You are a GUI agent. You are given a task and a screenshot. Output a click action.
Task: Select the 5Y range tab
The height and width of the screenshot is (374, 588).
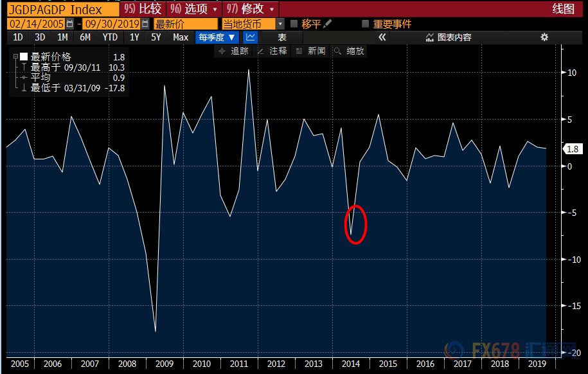(x=156, y=37)
